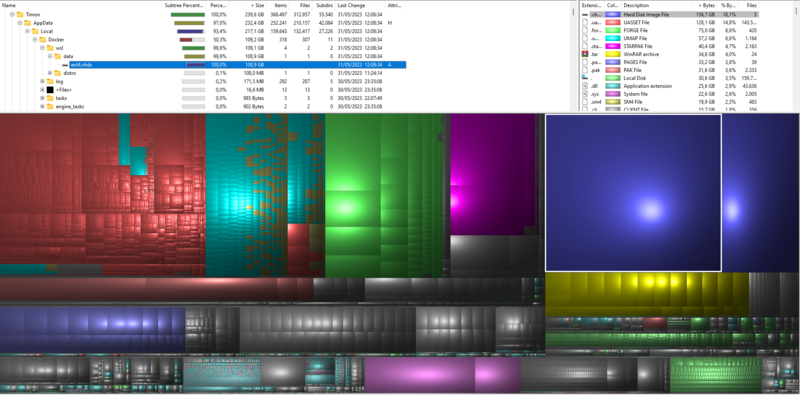Click the red UASSET File color swatch

[x=612, y=23]
